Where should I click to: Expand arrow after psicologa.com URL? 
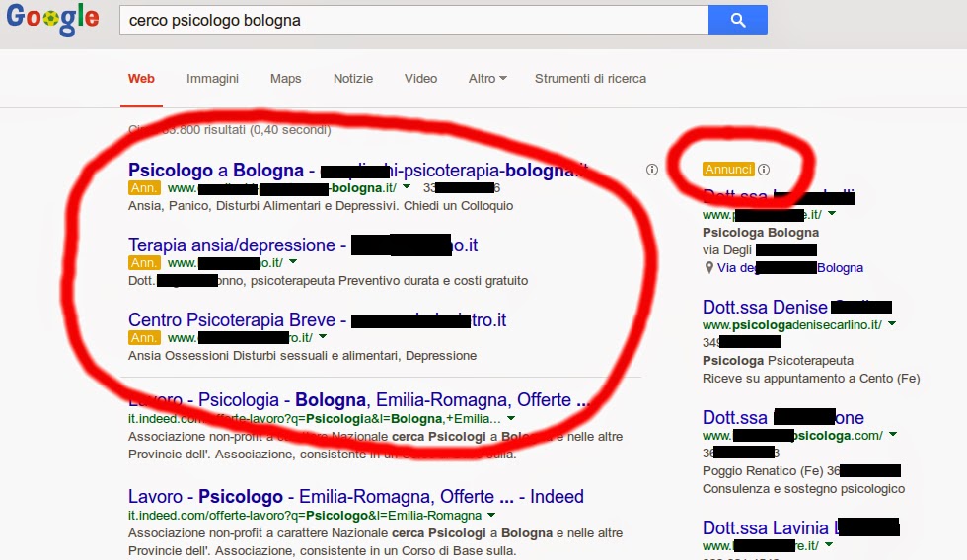pyautogui.click(x=892, y=435)
